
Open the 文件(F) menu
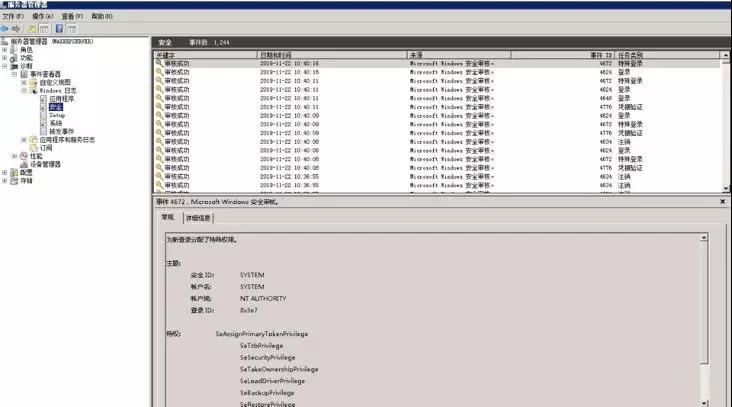point(13,16)
